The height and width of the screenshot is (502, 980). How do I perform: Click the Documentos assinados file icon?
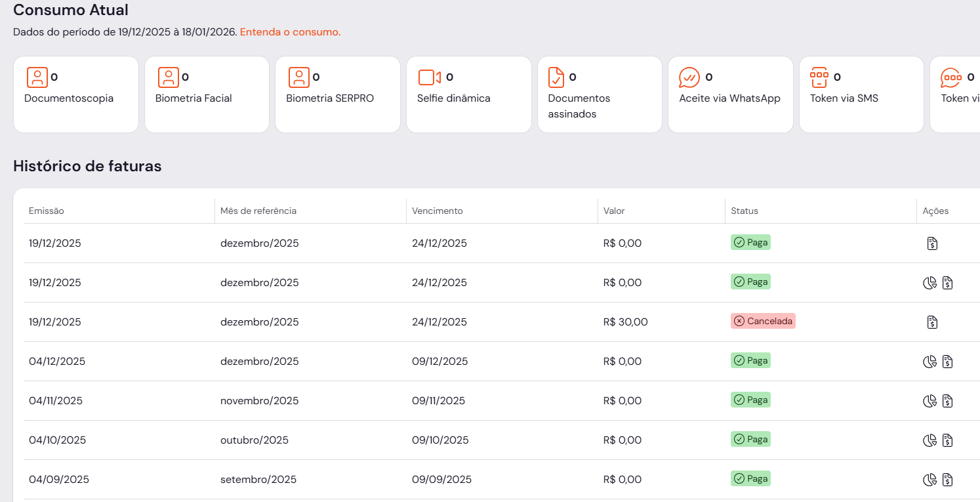(556, 77)
